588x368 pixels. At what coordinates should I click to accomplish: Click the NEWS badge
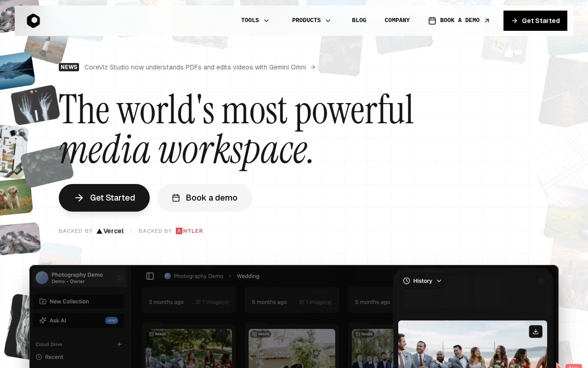click(x=69, y=67)
